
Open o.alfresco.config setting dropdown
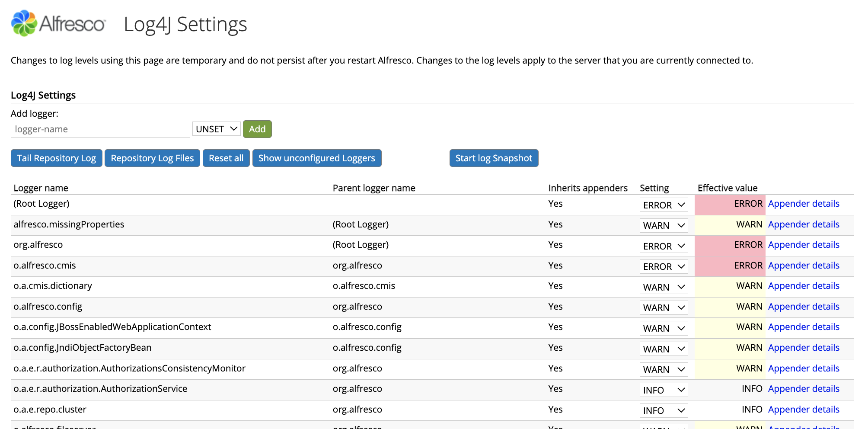tap(664, 307)
